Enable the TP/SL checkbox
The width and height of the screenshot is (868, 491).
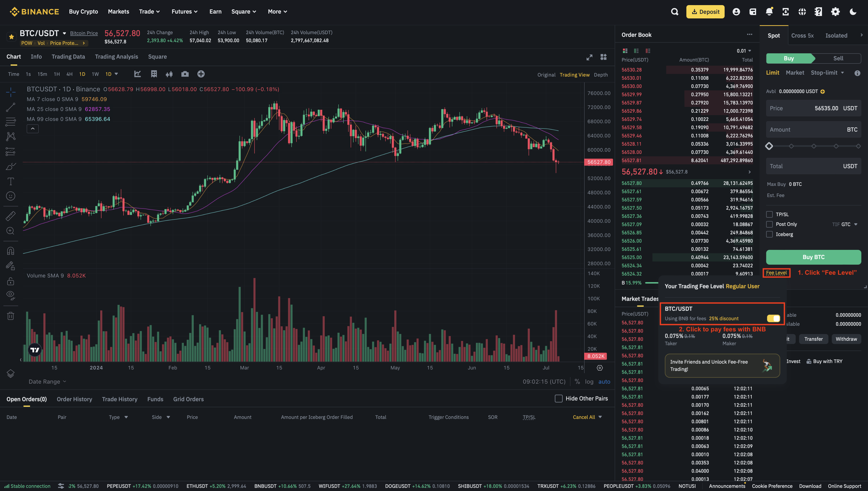point(769,214)
